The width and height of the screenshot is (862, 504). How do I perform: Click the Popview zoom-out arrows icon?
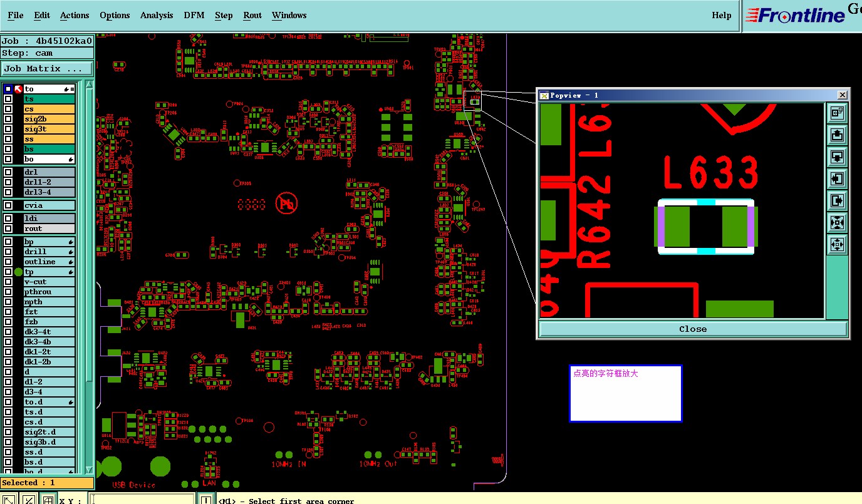point(838,244)
